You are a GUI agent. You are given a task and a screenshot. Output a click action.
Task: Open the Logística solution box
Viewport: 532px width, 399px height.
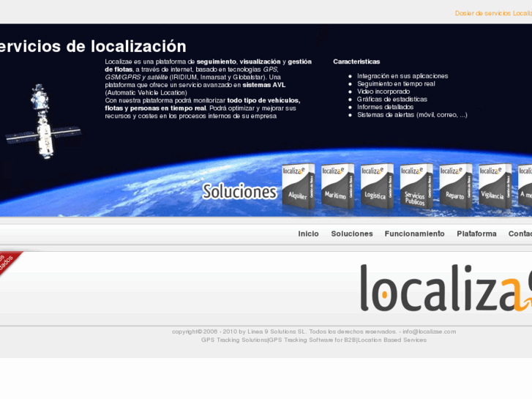pos(377,186)
